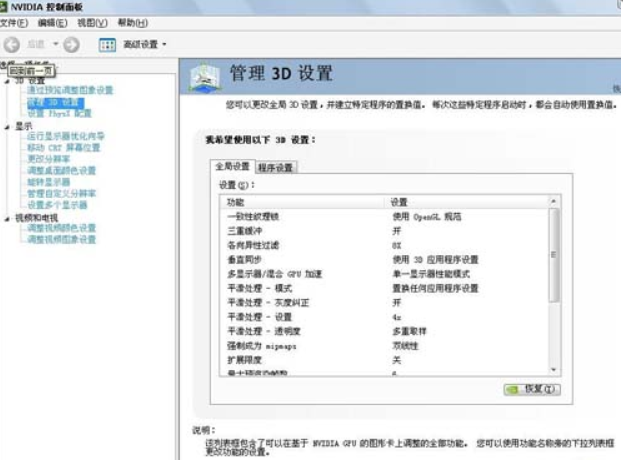Click the Manage 3D settings header icon
623x466 pixels.
[x=205, y=76]
